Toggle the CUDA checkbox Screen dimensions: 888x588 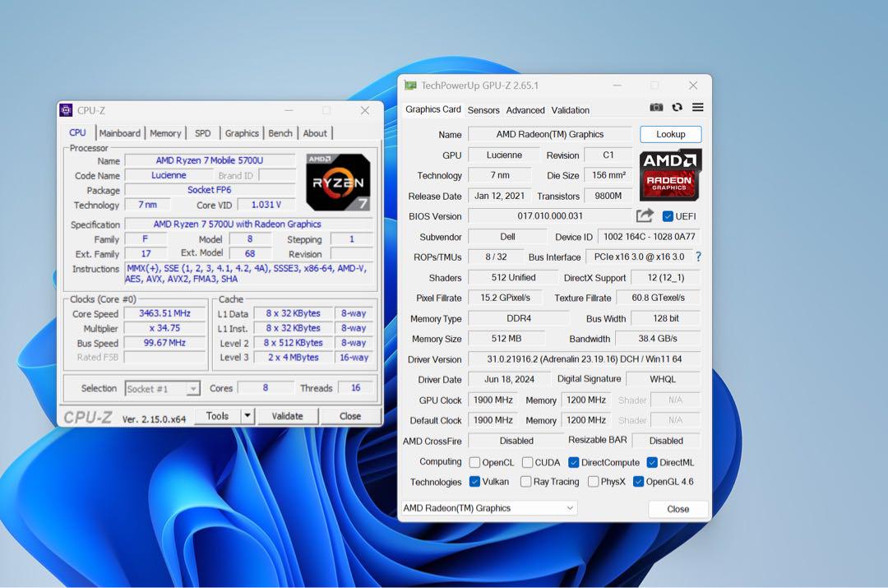(x=527, y=462)
